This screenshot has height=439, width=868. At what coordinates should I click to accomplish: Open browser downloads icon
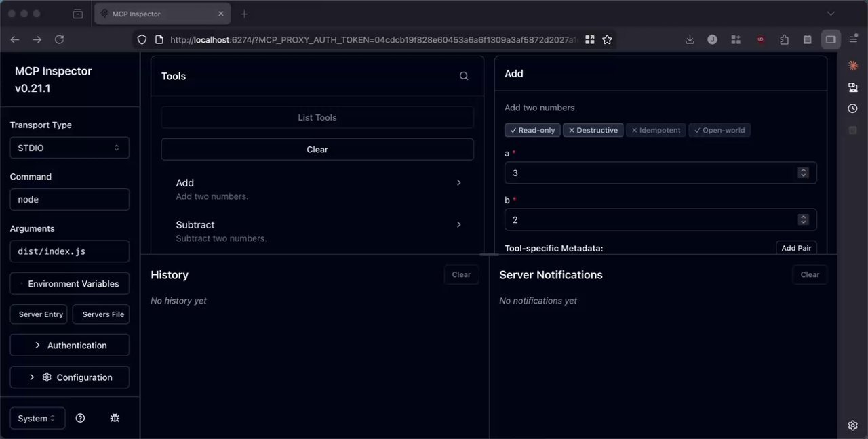click(690, 40)
